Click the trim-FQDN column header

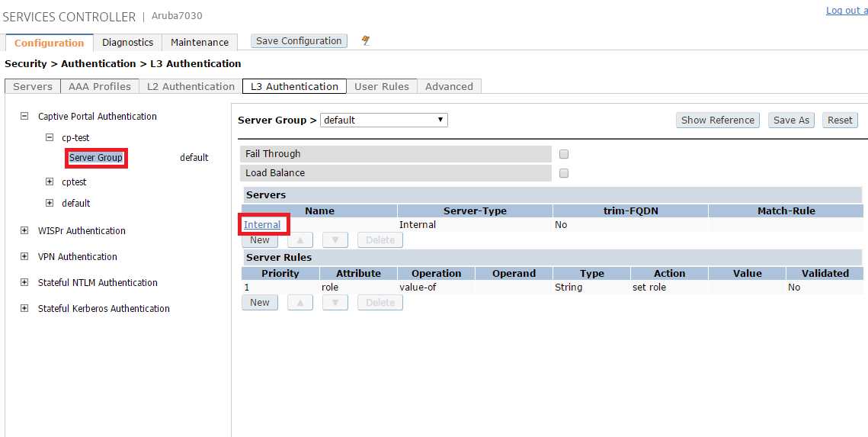630,211
